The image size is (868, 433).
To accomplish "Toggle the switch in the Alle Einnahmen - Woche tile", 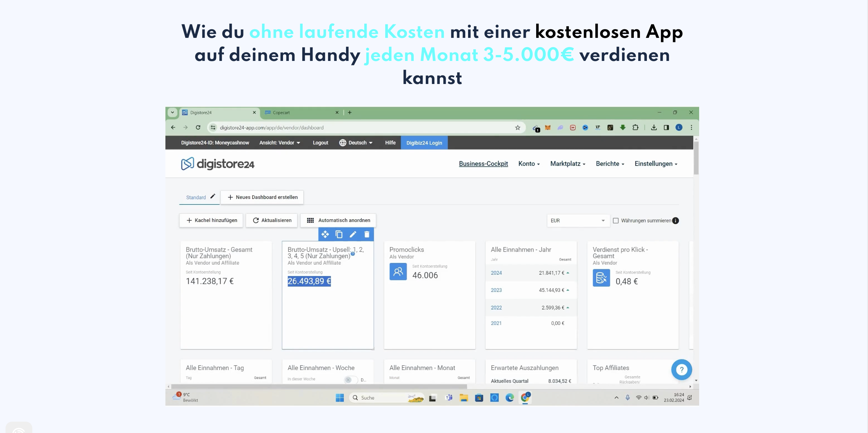I will [351, 380].
